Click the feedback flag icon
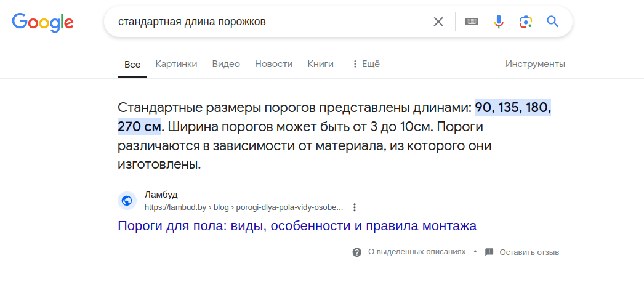Image resolution: width=644 pixels, height=290 pixels. [x=489, y=252]
